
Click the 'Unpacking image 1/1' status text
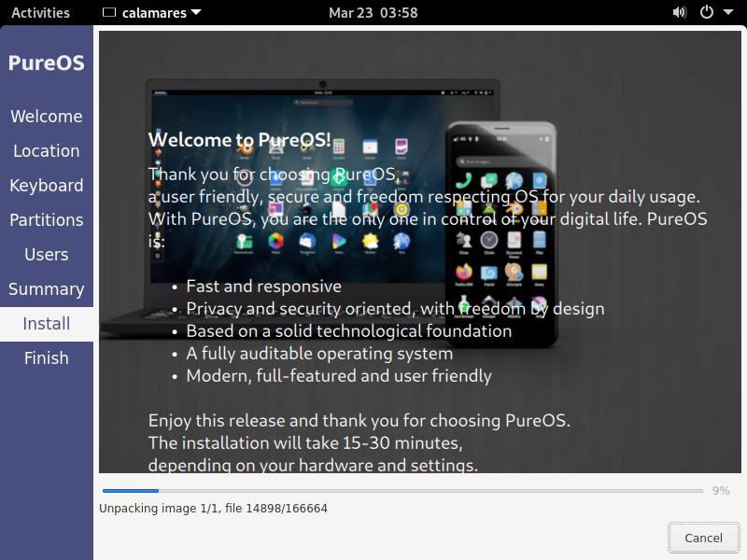pos(213,509)
